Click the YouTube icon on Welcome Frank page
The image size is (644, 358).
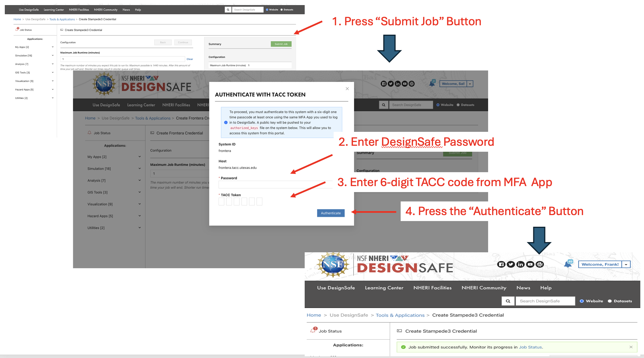coord(530,265)
